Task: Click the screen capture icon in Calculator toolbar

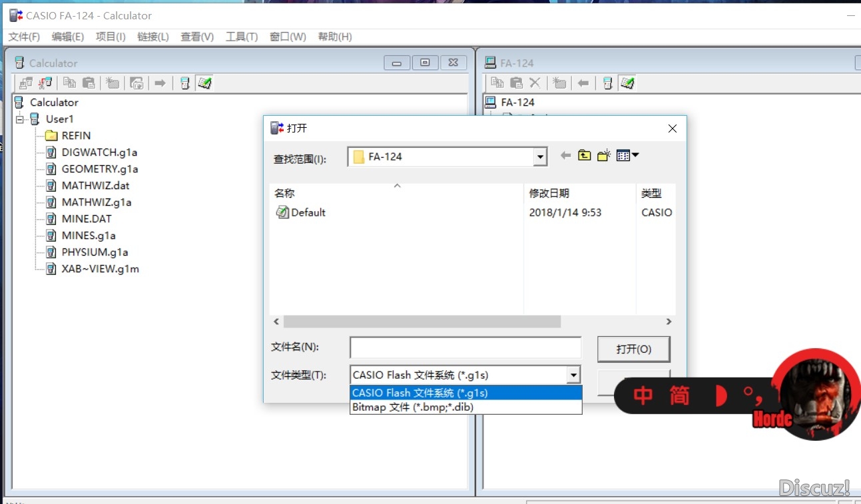Action: [x=137, y=83]
